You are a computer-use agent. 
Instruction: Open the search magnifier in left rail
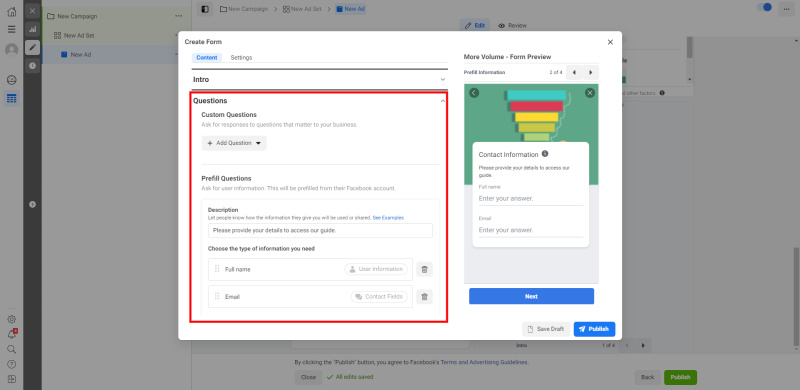[x=11, y=349]
